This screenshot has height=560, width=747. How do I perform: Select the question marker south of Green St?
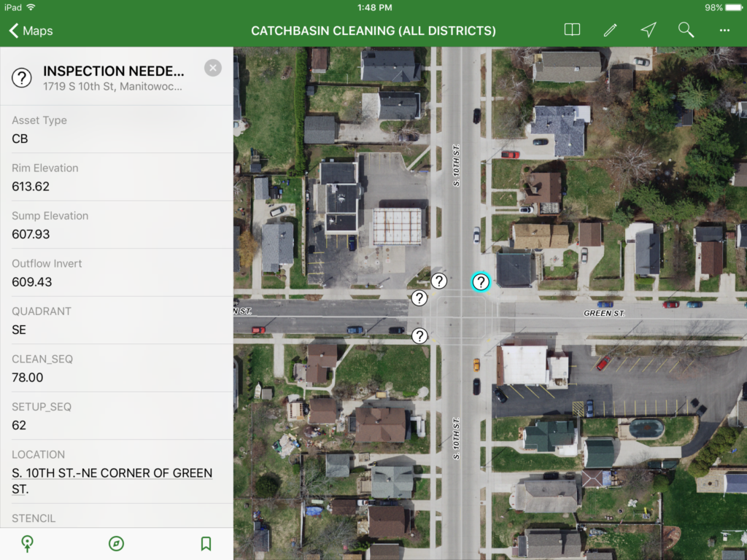419,336
